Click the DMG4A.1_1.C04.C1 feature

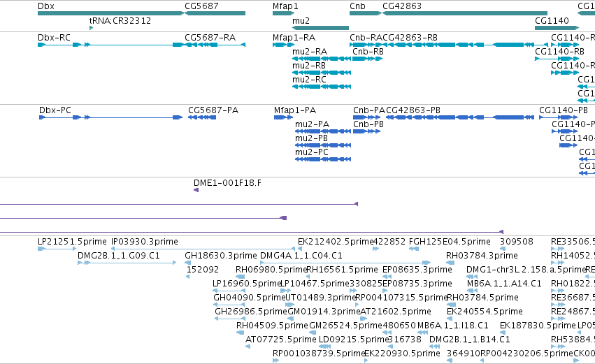click(345, 263)
